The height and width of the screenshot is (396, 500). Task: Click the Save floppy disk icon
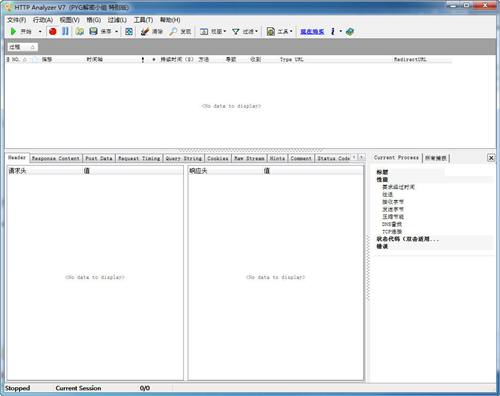pos(93,31)
